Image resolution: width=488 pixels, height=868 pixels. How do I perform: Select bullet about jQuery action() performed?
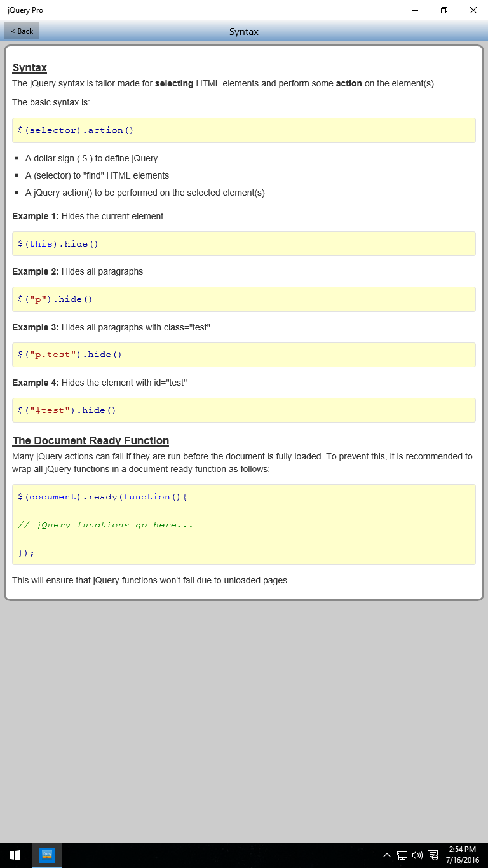[x=145, y=193]
